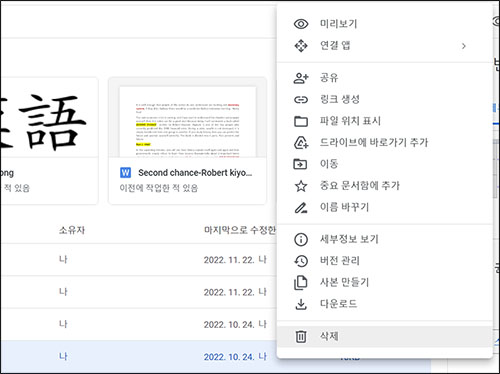Viewport: 500px width, 374px height.
Task: Select 버전 관리 menu entry
Action: coord(385,261)
